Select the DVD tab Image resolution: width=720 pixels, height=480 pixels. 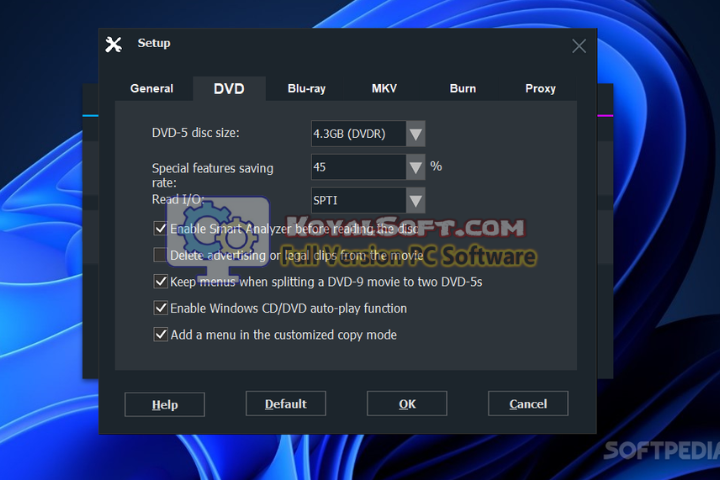pos(229,88)
